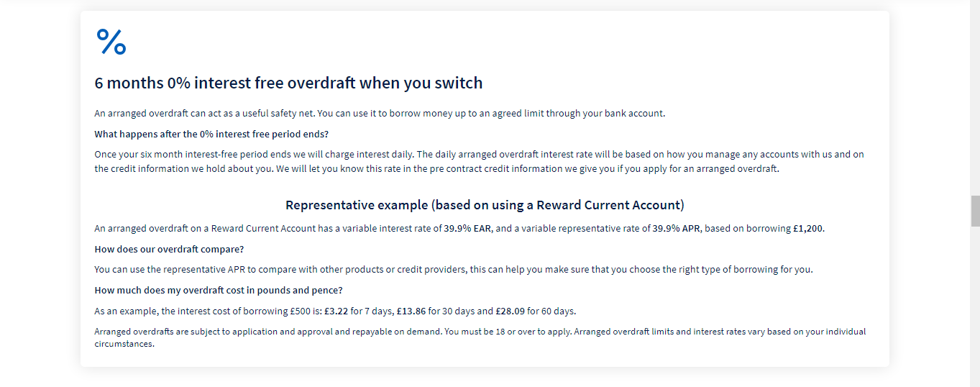
Task: Click the '£3.22' seven-day interest cost
Action: [x=336, y=311]
